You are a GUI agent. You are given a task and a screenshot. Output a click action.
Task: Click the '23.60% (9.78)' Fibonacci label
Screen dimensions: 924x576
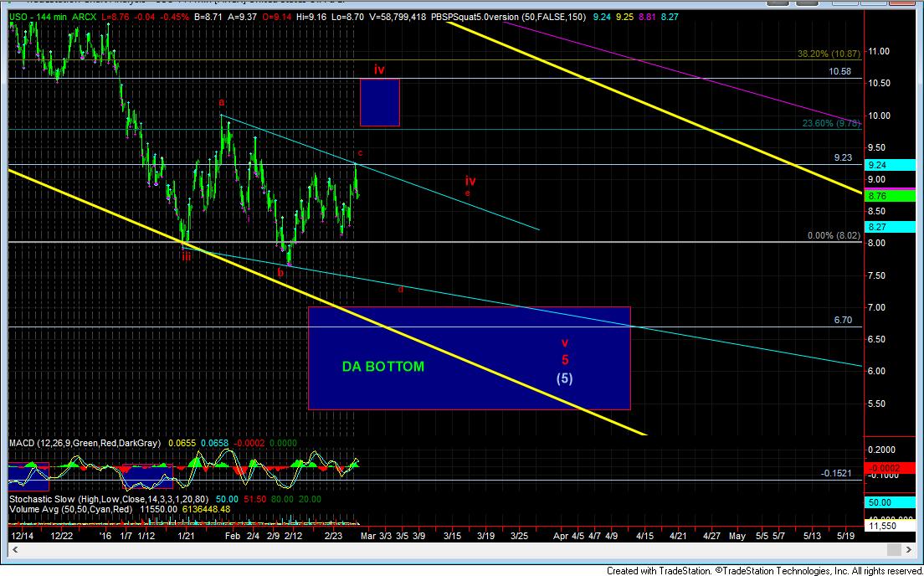(831, 123)
